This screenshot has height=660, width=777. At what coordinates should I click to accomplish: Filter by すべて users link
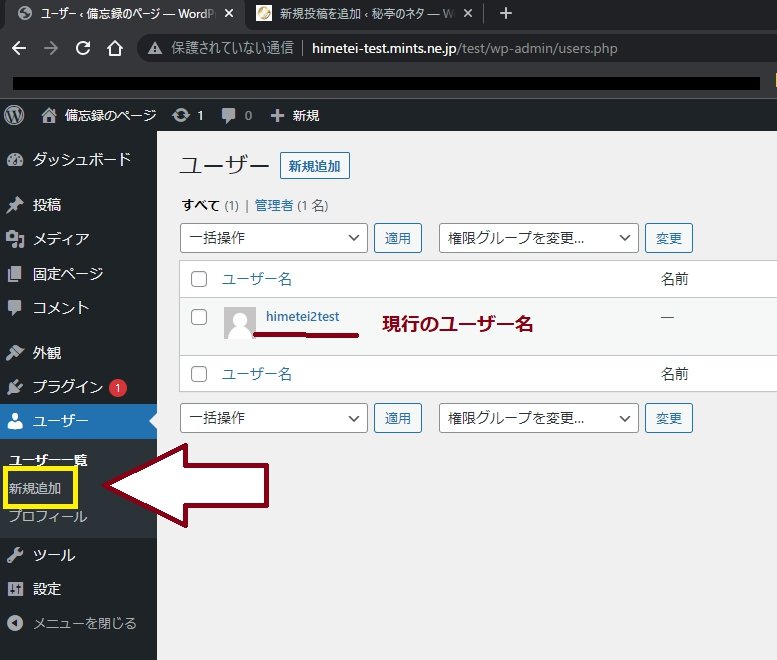pyautogui.click(x=200, y=205)
